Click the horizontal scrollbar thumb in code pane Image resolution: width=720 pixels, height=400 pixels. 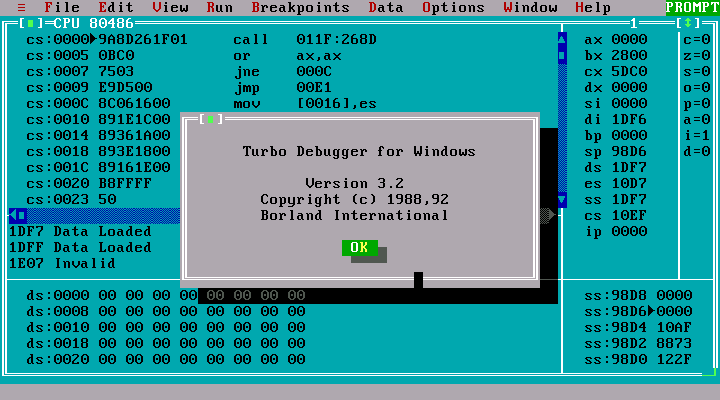(22, 215)
